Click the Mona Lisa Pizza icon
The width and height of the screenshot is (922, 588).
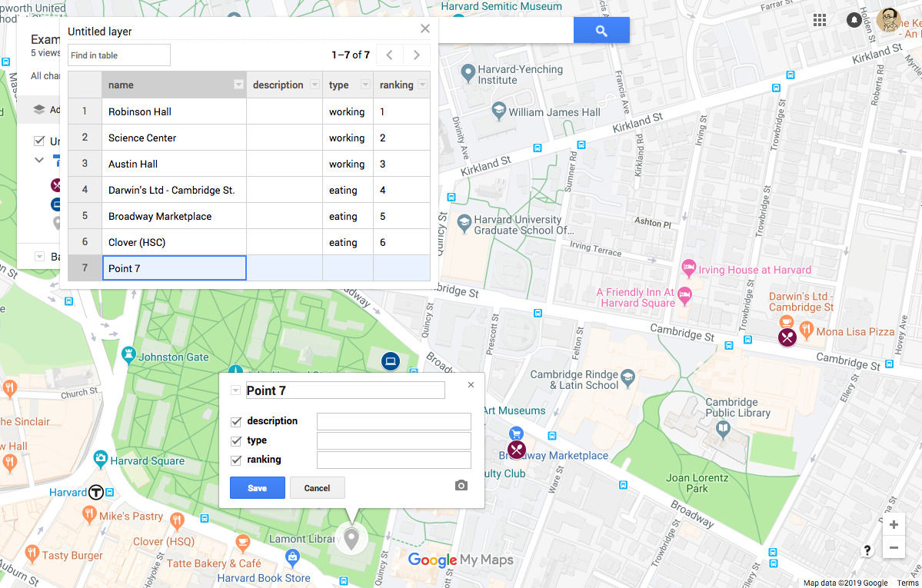coord(807,331)
